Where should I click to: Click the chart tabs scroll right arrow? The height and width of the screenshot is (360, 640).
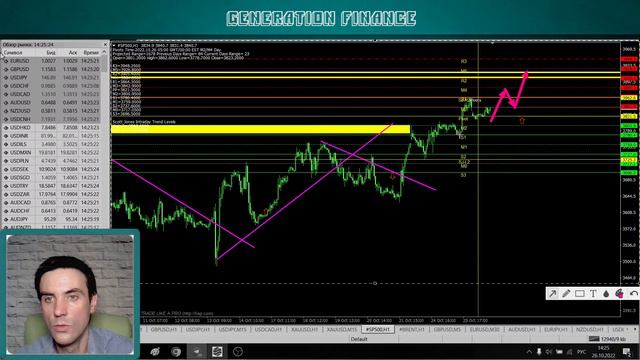pyautogui.click(x=635, y=329)
